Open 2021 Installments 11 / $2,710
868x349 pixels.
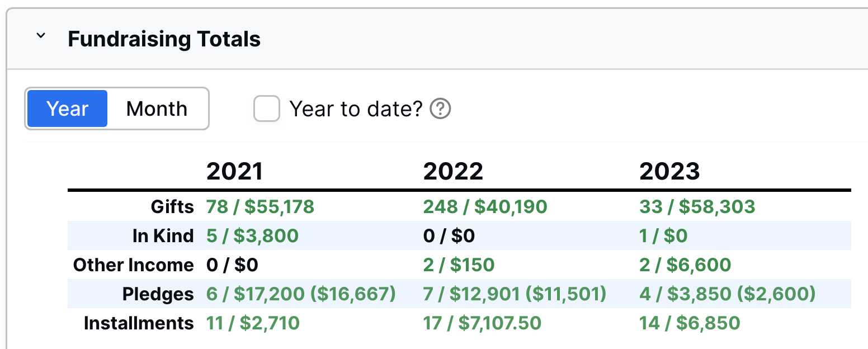click(x=253, y=323)
